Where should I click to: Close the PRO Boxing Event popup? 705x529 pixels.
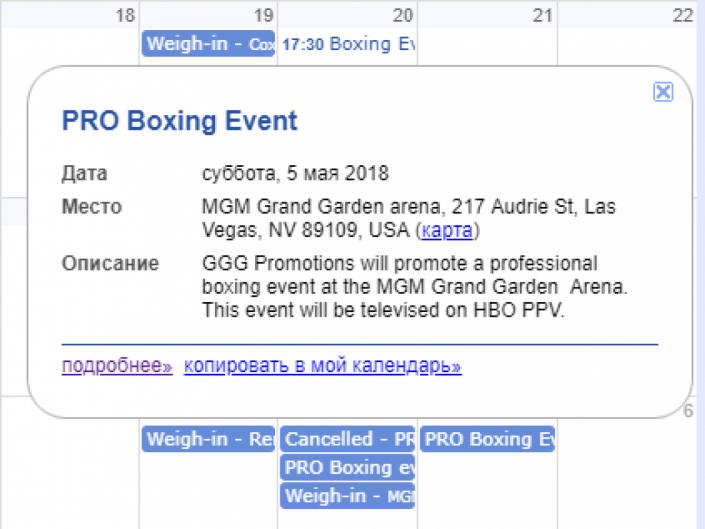coord(662,92)
